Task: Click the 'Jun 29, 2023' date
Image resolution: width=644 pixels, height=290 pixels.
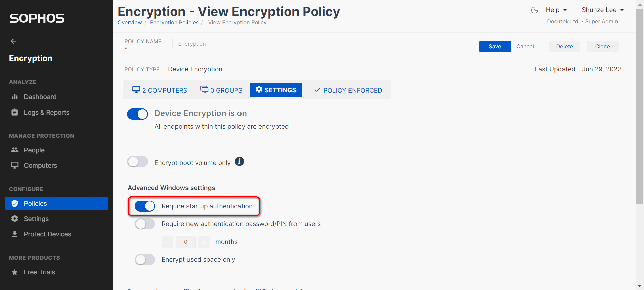Action: [602, 69]
